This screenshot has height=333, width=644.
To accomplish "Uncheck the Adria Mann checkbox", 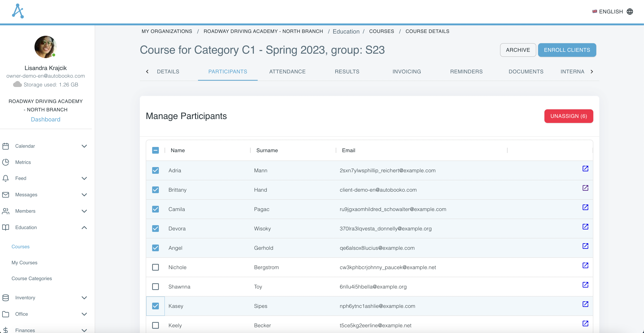I will tap(155, 170).
